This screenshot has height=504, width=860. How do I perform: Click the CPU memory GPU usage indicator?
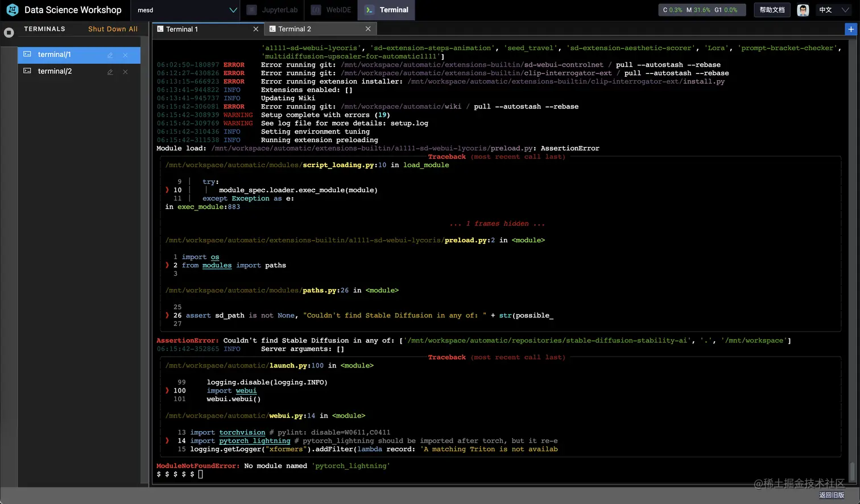[701, 10]
